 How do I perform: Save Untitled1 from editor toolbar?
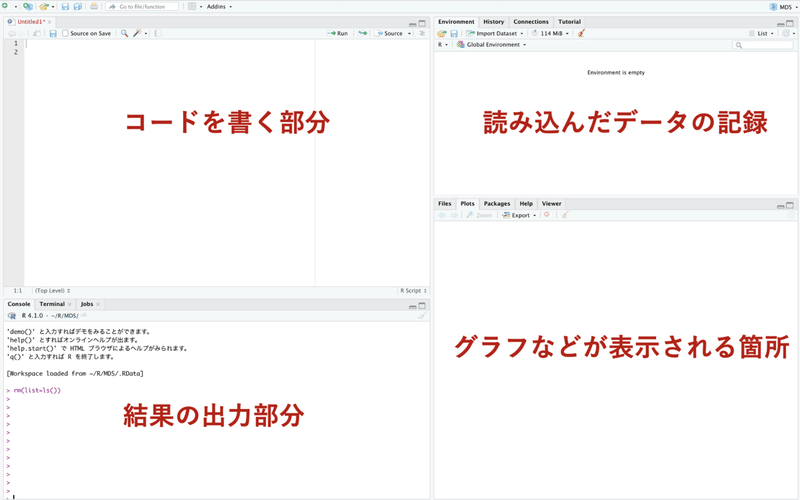[x=53, y=33]
